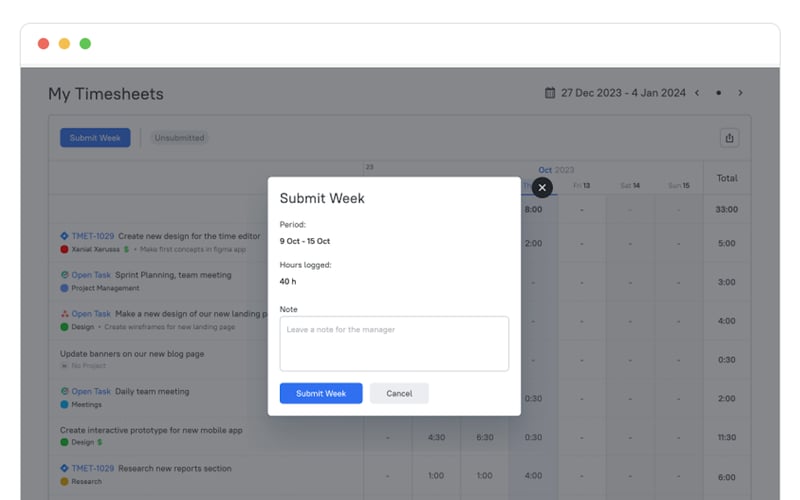Open the Daily team meeting Open Task link
This screenshot has width=800, height=500.
coord(90,391)
